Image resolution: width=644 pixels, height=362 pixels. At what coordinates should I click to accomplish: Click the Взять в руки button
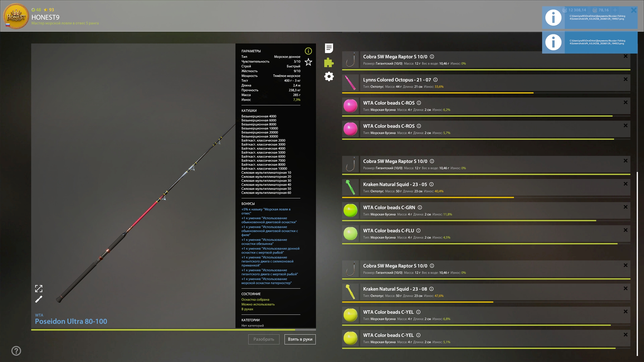point(300,339)
